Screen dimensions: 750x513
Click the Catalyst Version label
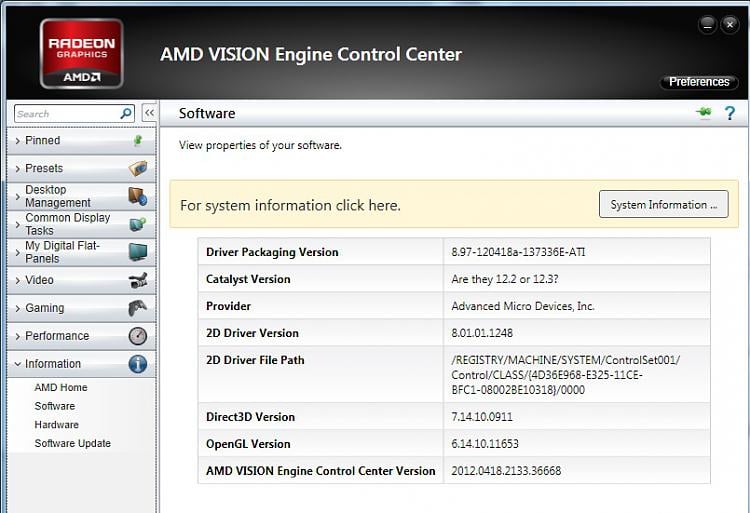click(248, 279)
